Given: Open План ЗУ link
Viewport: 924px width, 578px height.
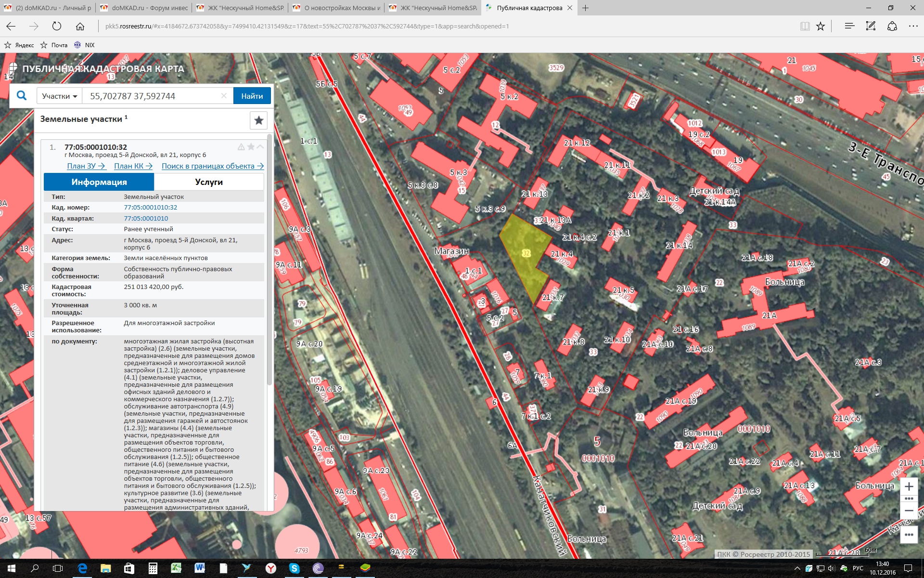Looking at the screenshot, I should coord(86,166).
